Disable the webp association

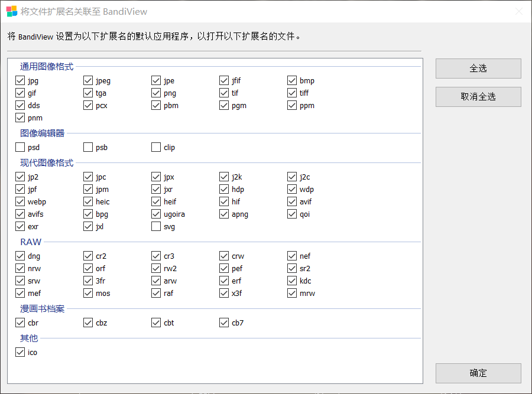tap(20, 202)
